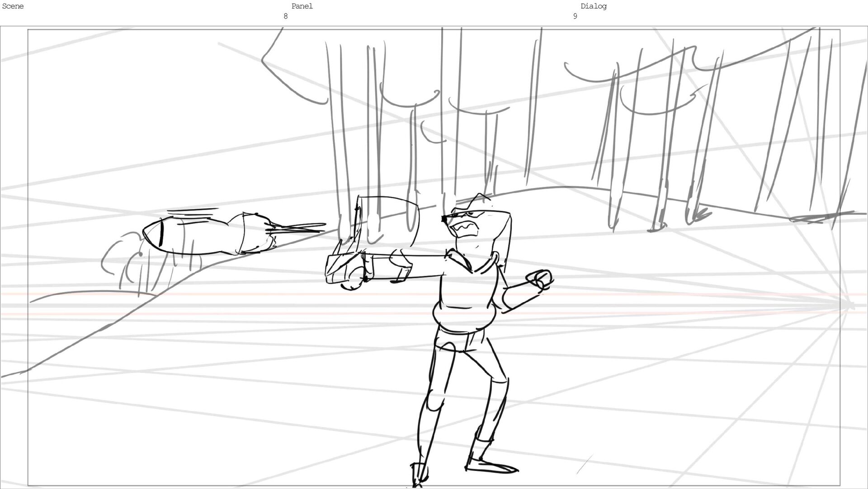Click the Scene header label
The width and height of the screenshot is (868, 489).
tap(13, 6)
